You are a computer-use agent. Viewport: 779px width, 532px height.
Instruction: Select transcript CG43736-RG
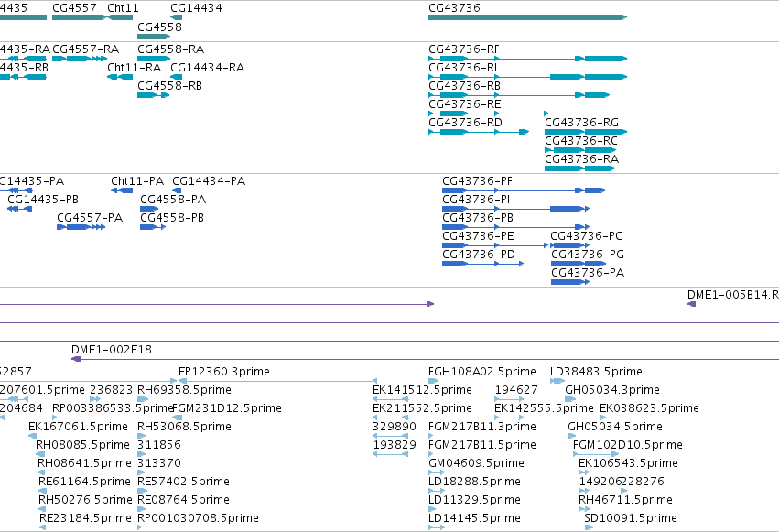[586, 132]
